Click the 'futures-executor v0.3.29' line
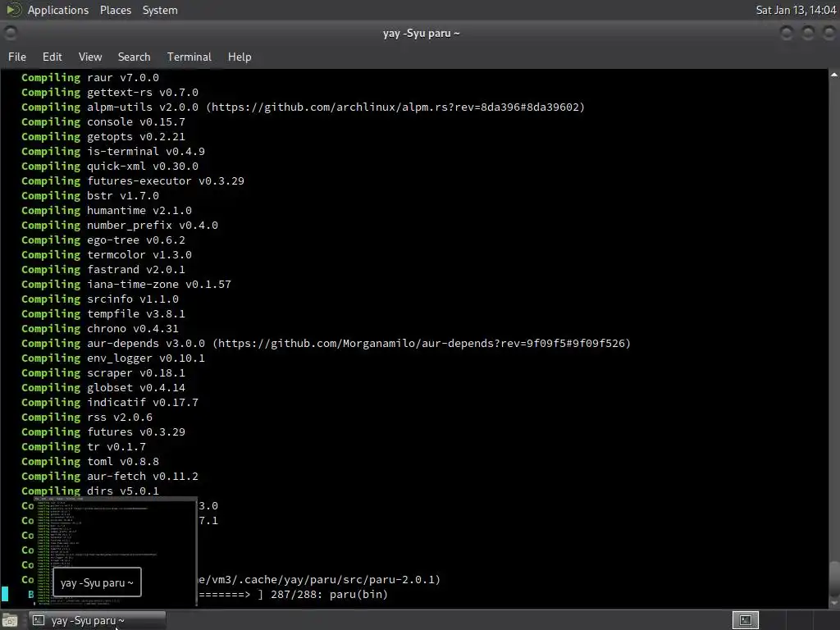Viewport: 840px width, 630px height. [x=133, y=181]
